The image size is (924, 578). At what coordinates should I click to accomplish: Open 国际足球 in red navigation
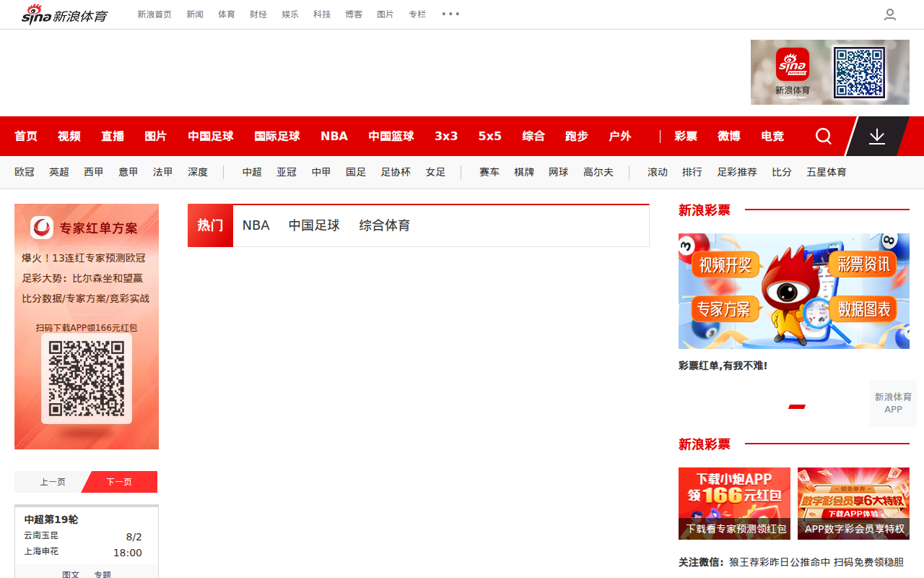(277, 136)
